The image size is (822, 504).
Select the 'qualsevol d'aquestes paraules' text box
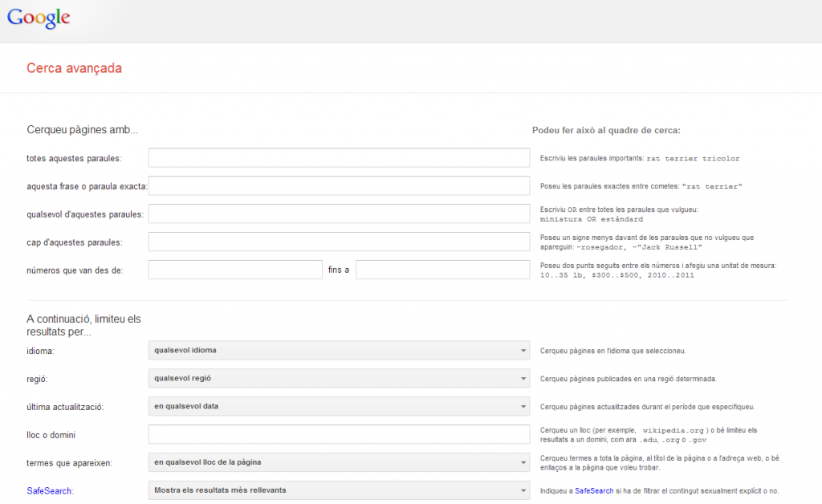pos(338,214)
